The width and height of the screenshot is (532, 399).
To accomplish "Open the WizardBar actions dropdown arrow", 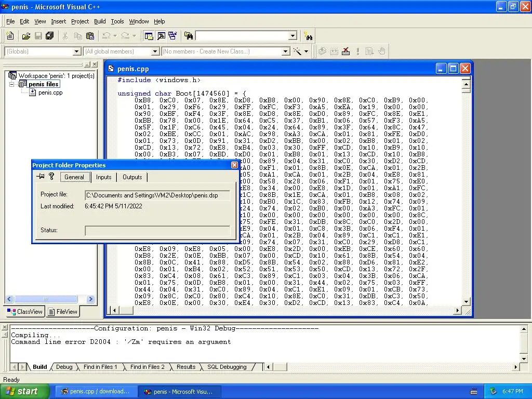I will pos(306,51).
